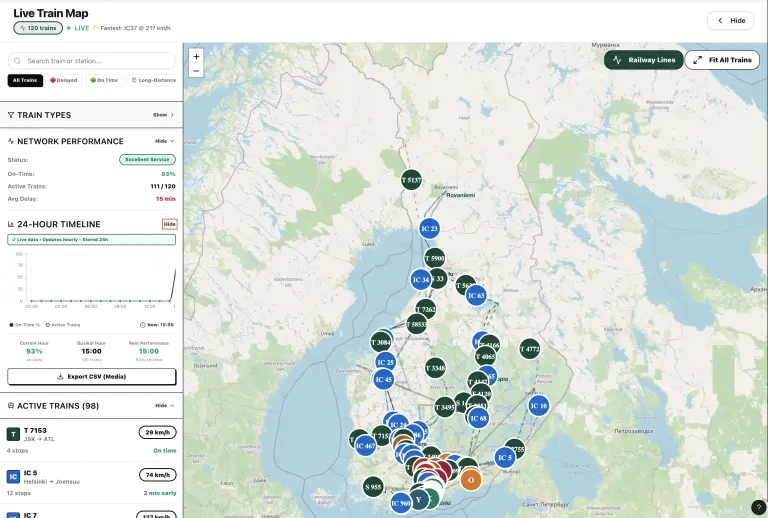Select the IC 5 train marker on map
Viewport: 768px width, 518px height.
[x=504, y=458]
